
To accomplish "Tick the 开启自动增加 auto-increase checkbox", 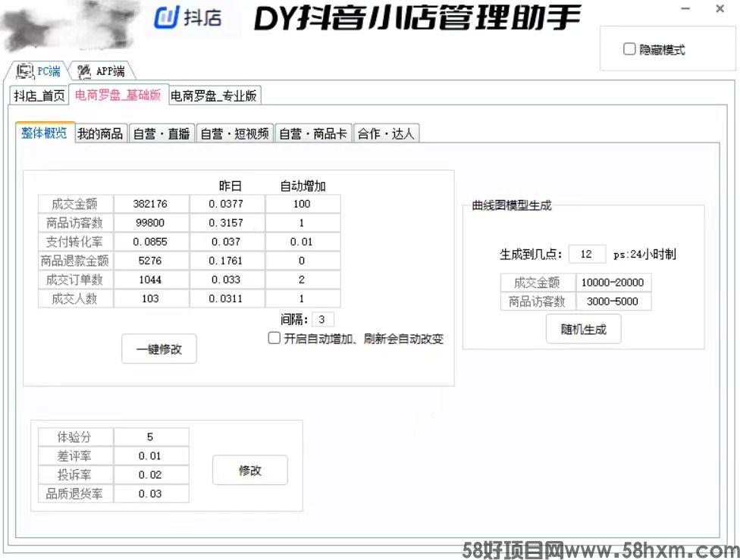I will [x=274, y=338].
